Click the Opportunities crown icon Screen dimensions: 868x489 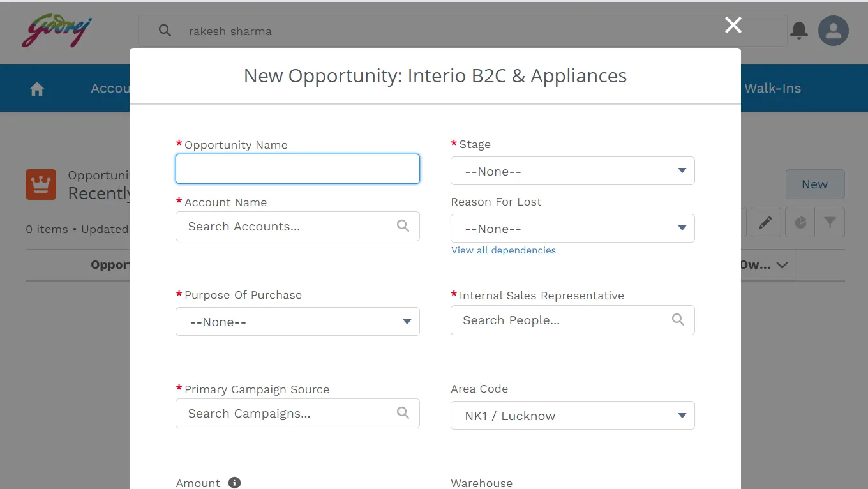tap(41, 184)
